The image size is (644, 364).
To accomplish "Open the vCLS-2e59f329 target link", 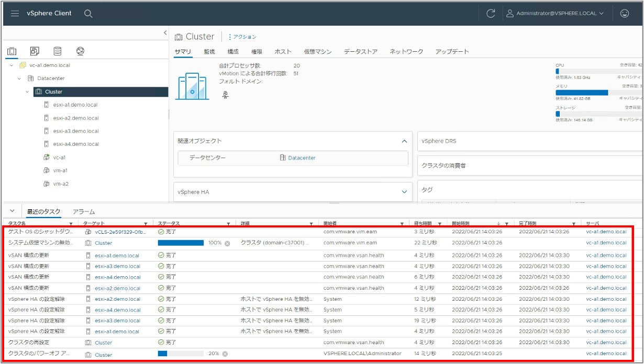I will point(120,232).
